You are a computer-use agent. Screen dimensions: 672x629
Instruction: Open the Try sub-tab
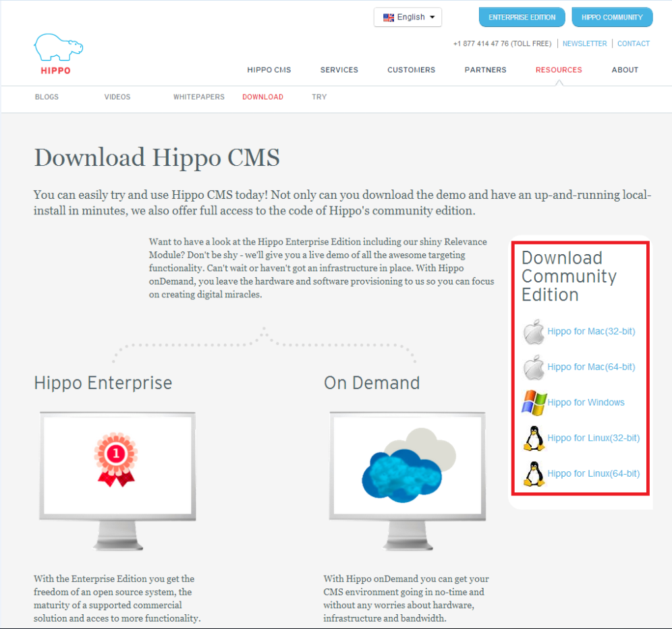[x=319, y=97]
